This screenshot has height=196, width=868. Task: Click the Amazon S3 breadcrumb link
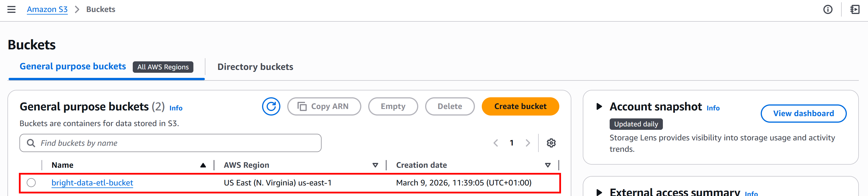point(47,9)
